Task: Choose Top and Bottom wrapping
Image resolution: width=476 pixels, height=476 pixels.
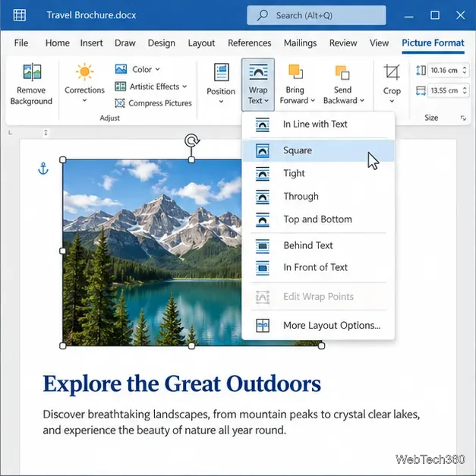Action: tap(318, 220)
